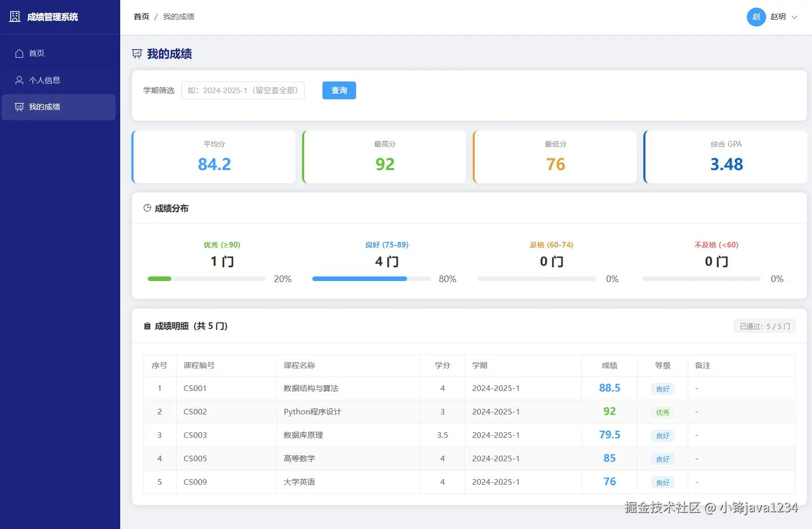Viewport: 812px width, 529px height.
Task: Click the 良好 blue progress bar
Action: tap(371, 279)
